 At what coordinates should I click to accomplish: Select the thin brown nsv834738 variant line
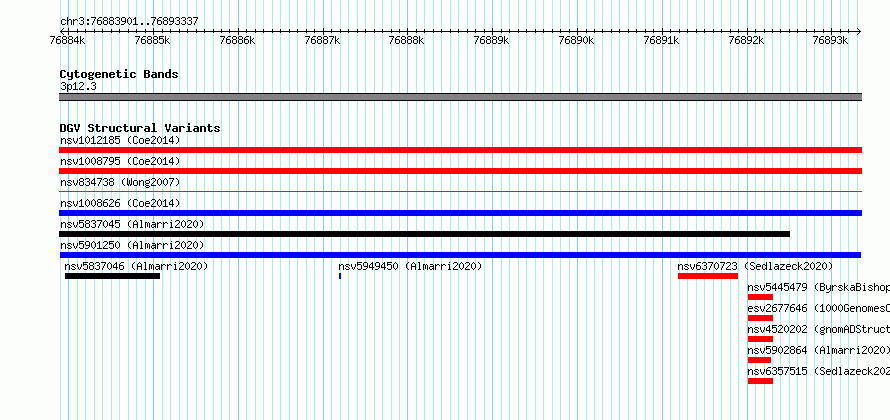(460, 192)
